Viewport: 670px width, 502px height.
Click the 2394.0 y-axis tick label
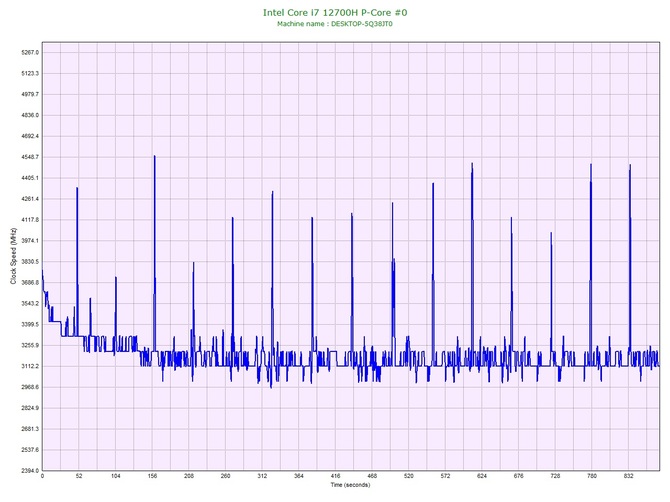click(x=30, y=471)
